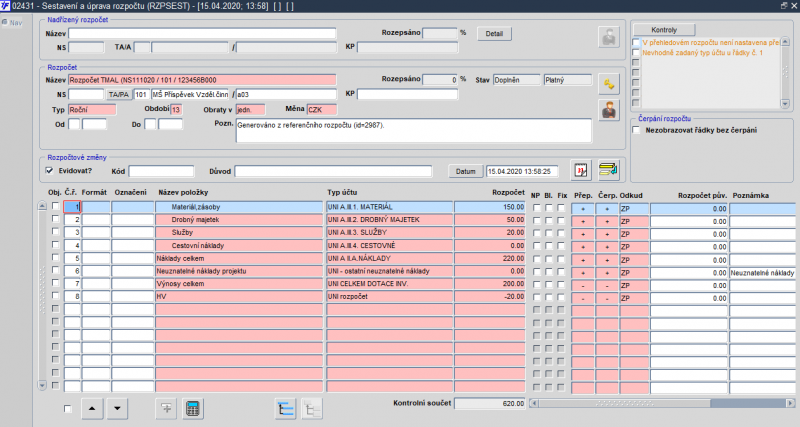Screen dimensions: 800x427
Task: Click the user figure icon in Rozpočet section
Action: tap(609, 110)
